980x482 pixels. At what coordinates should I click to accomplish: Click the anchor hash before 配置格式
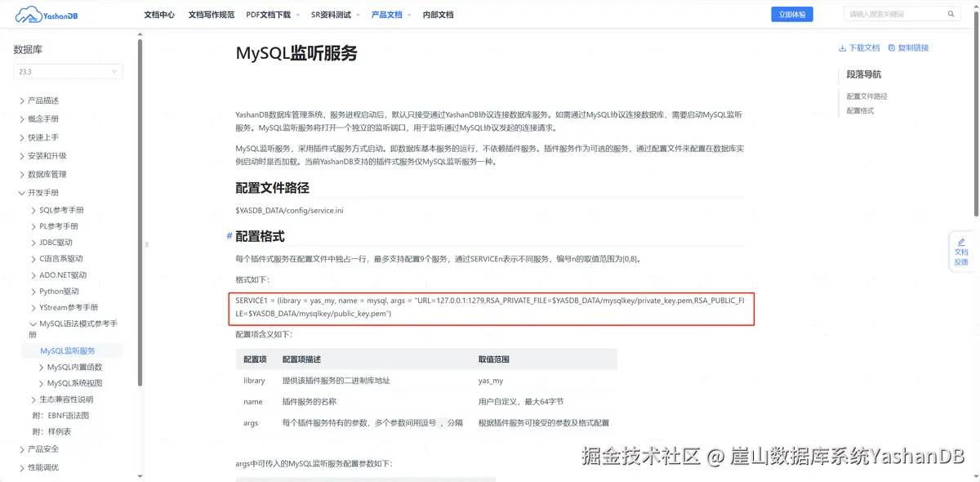click(229, 236)
